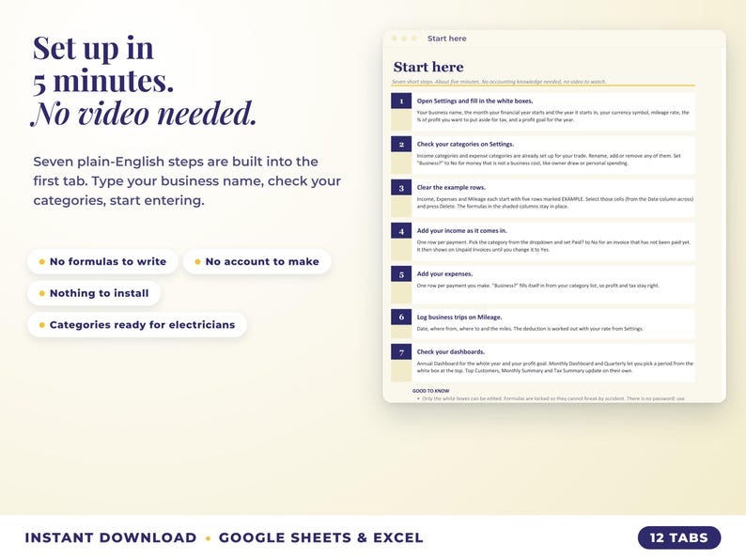Screen dimensions: 746x560
Task: Click 'Check your dashboards.' heading
Action: click(451, 352)
